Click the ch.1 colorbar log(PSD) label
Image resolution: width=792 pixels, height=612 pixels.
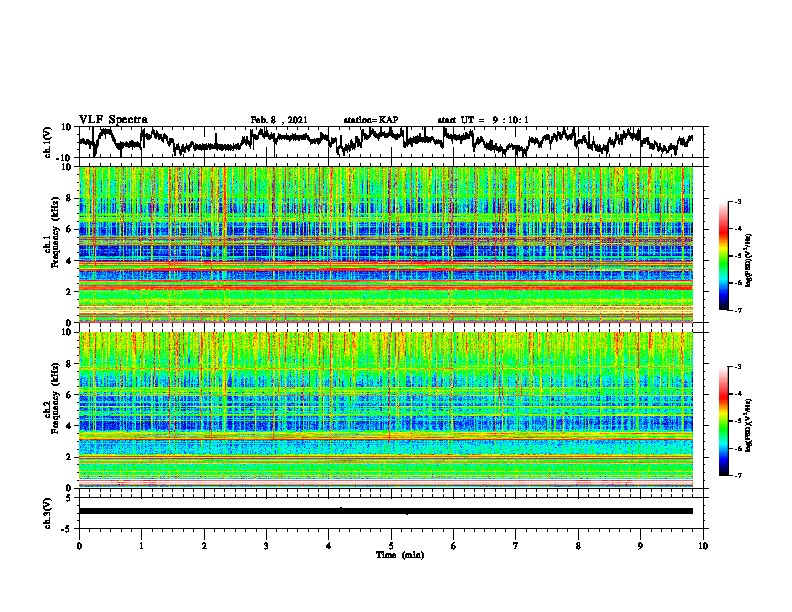pos(749,260)
